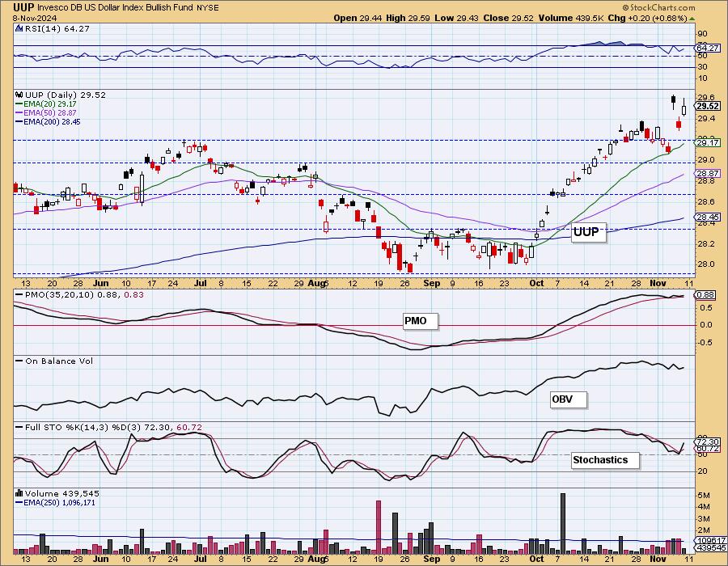
Task: Click the dark blue line marker before EMA(200)
Action: point(19,122)
